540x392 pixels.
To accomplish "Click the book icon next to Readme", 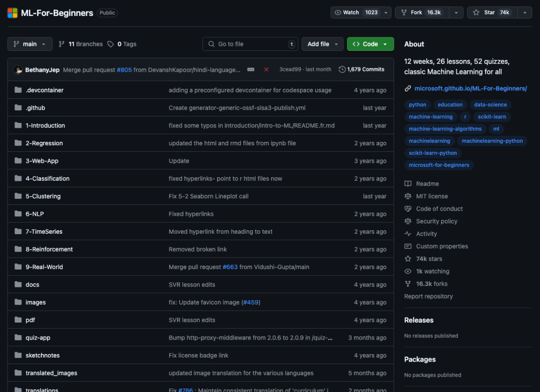I will click(x=408, y=184).
